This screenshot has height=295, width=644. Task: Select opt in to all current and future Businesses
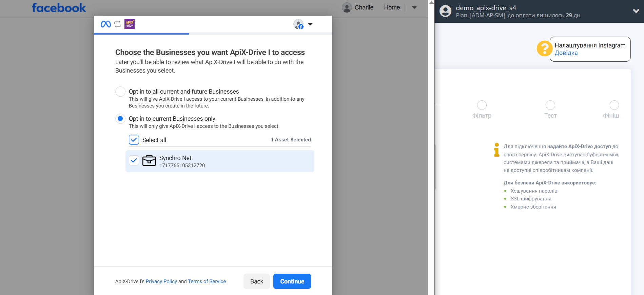tap(120, 92)
